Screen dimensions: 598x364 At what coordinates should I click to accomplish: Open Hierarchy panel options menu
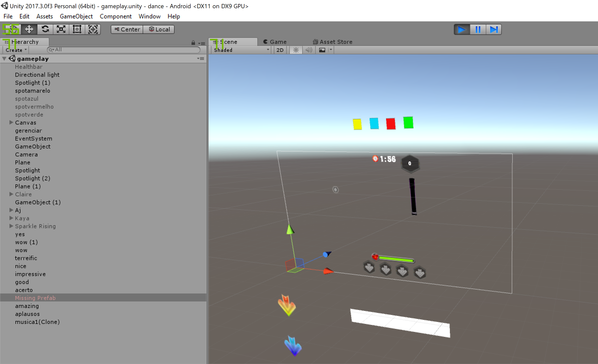coord(201,43)
